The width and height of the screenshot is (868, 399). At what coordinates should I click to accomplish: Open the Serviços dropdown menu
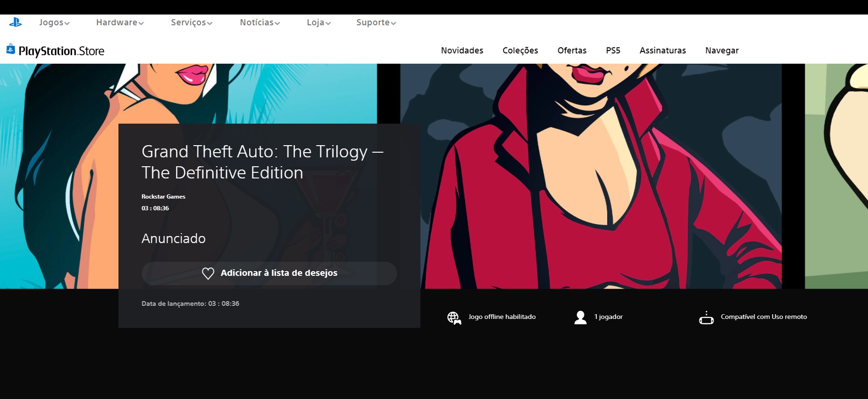[191, 22]
